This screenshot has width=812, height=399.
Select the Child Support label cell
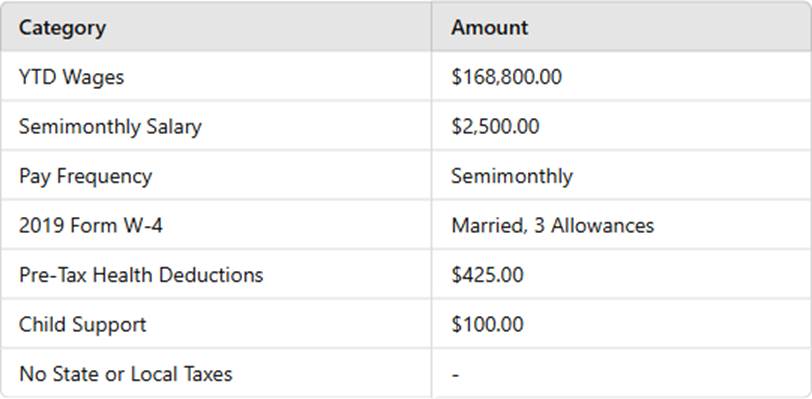point(82,325)
